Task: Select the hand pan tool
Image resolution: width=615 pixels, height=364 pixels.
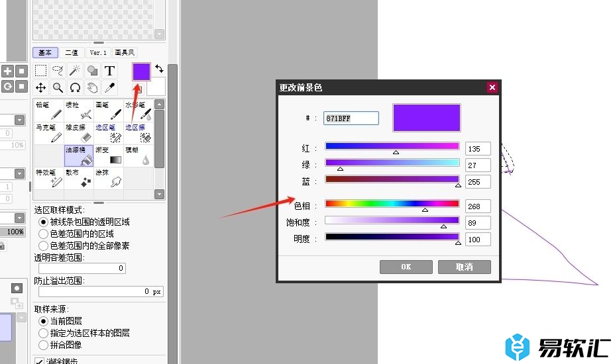Action: [92, 88]
